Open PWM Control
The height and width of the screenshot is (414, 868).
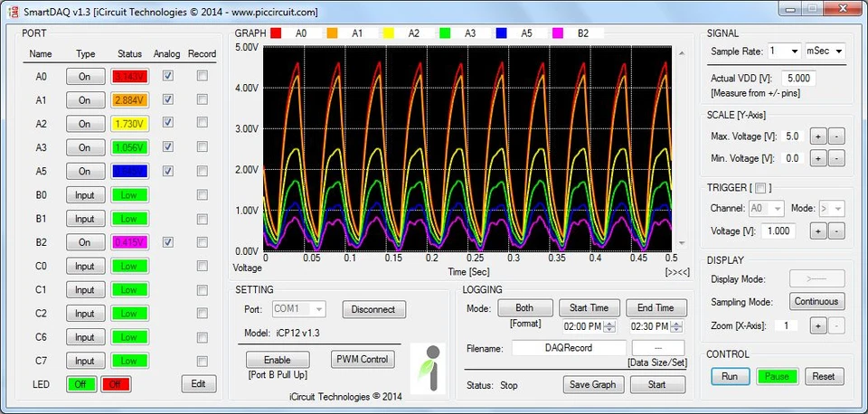(x=363, y=359)
